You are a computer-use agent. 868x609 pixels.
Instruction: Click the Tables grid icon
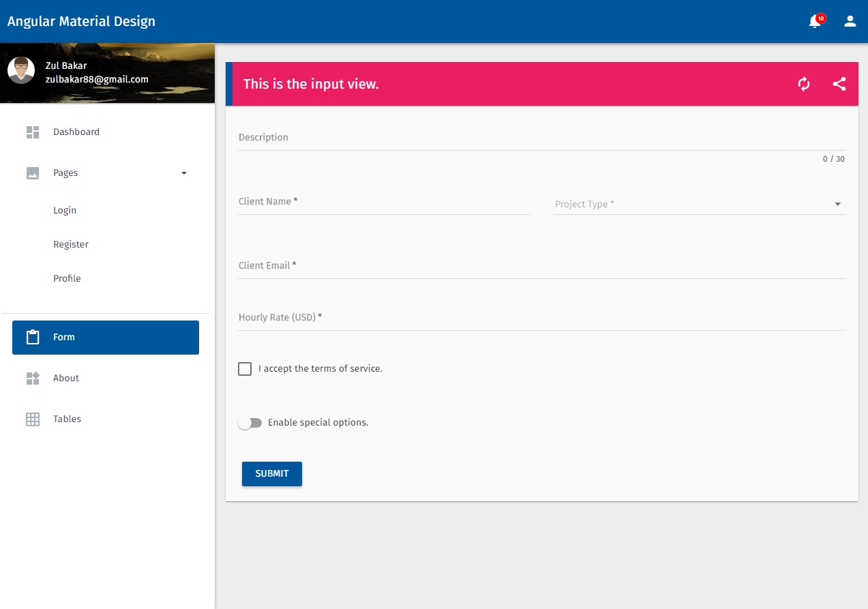click(x=32, y=419)
